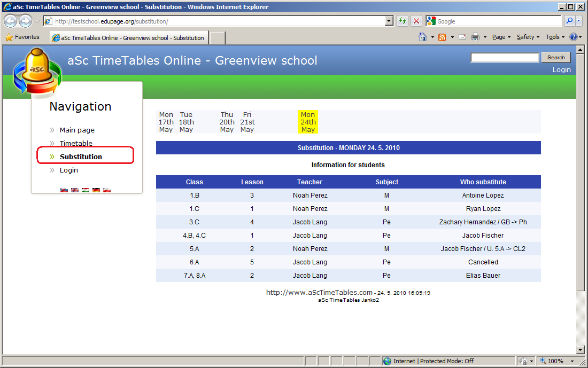Click class cell 4.B, 4.C

pyautogui.click(x=194, y=236)
